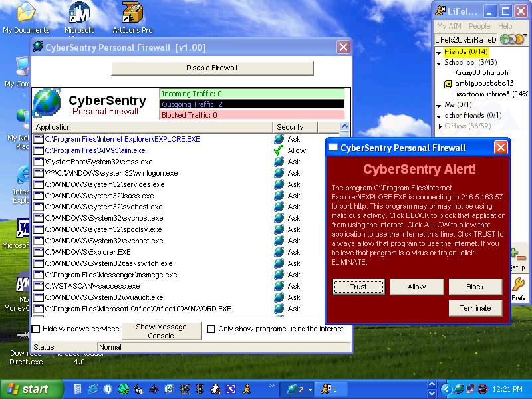Image resolution: width=532 pixels, height=399 pixels.
Task: Enable Hide windows services checkbox
Action: click(36, 329)
